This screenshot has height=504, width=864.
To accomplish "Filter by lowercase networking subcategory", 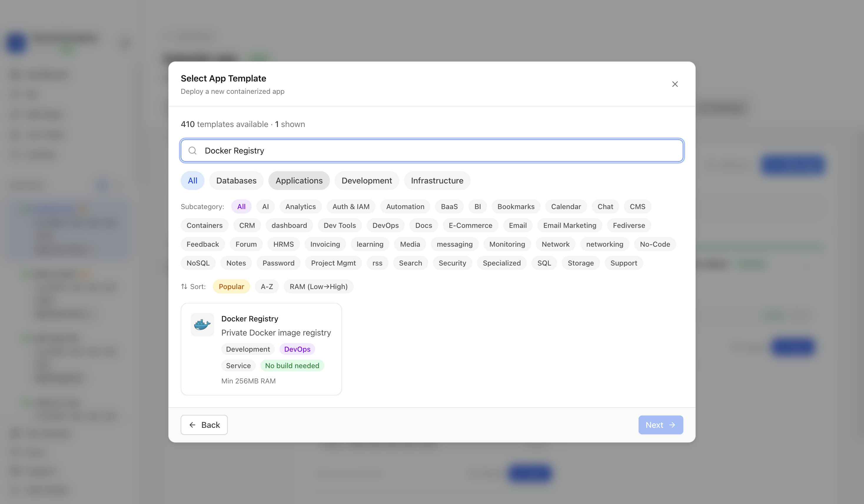I will [604, 244].
